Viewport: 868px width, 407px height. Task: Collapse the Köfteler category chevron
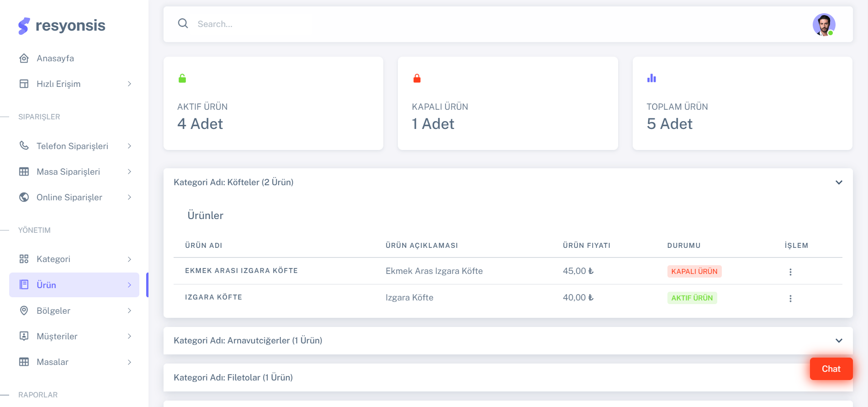tap(839, 182)
